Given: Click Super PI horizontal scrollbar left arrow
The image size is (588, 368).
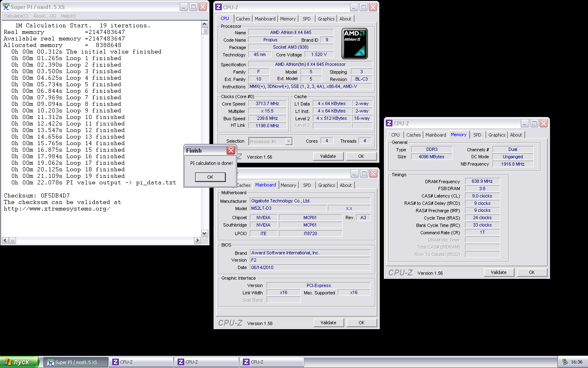Looking at the screenshot, I should [x=5, y=240].
